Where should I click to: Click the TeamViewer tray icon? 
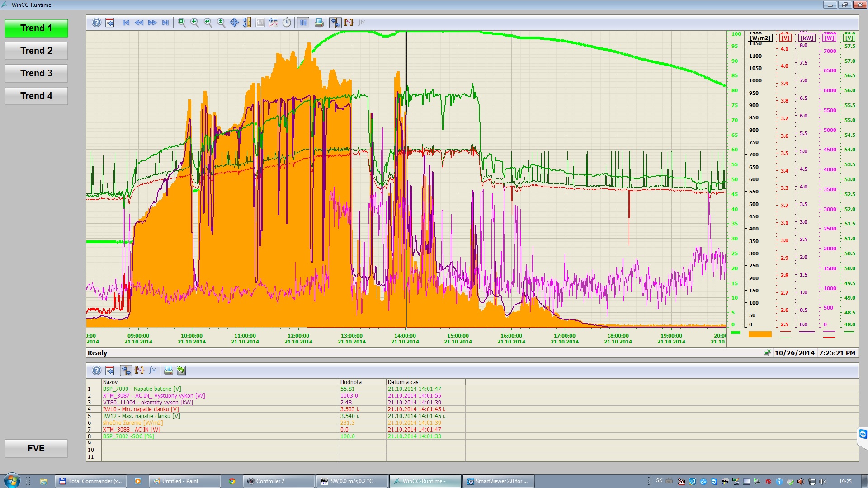pos(714,481)
